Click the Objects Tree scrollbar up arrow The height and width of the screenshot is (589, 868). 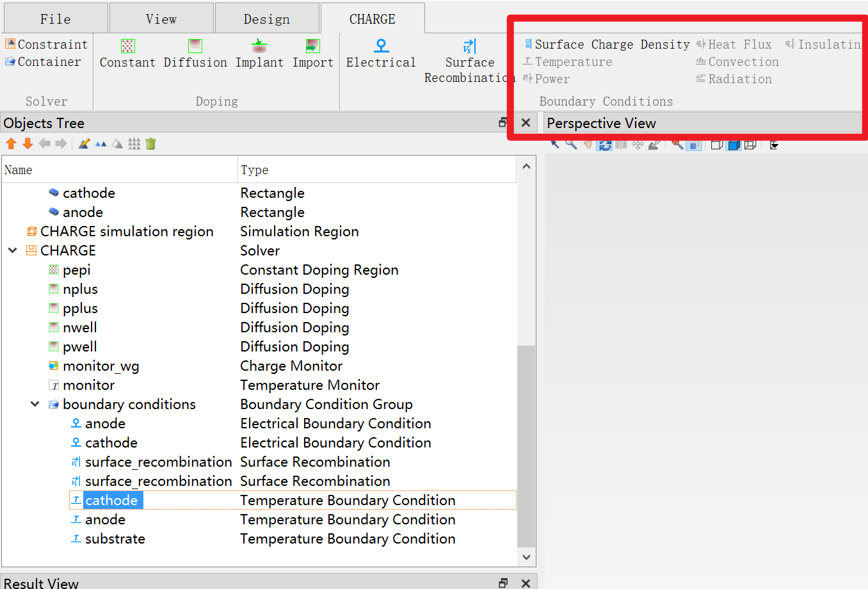tap(526, 166)
